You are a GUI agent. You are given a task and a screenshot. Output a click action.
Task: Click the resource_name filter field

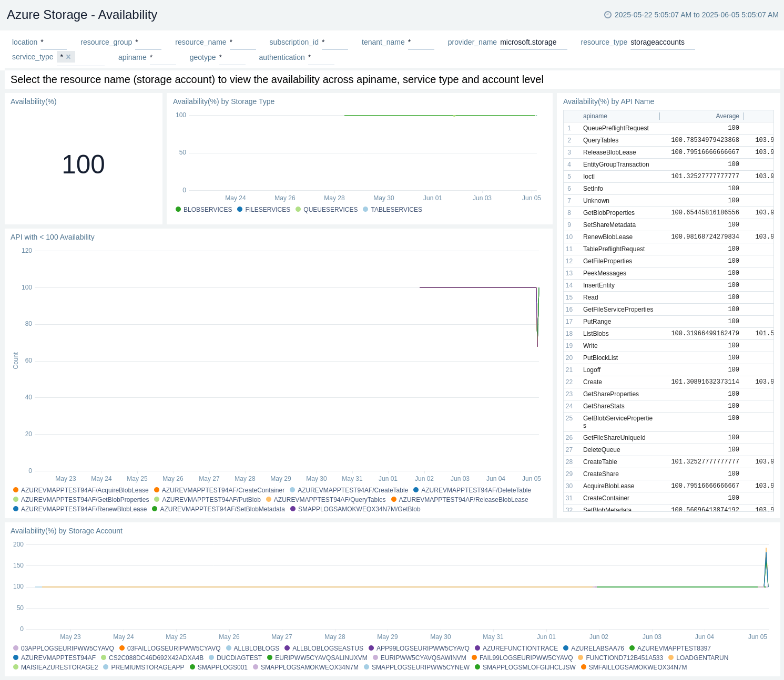(x=243, y=42)
